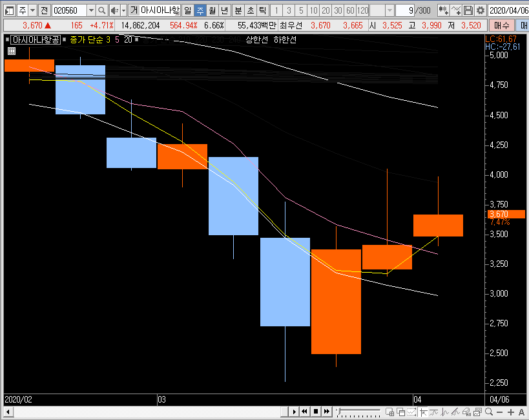Click the plus zoom in icon
The image size is (529, 420).
[x=510, y=412]
